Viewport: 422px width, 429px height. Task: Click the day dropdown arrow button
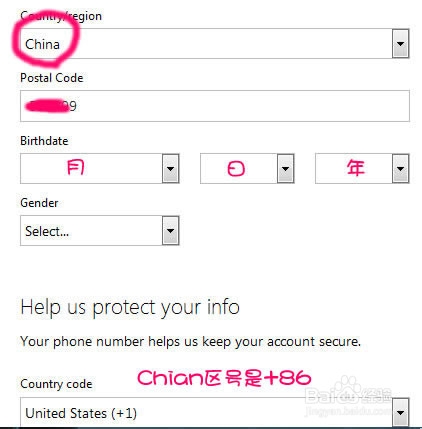pyautogui.click(x=286, y=168)
